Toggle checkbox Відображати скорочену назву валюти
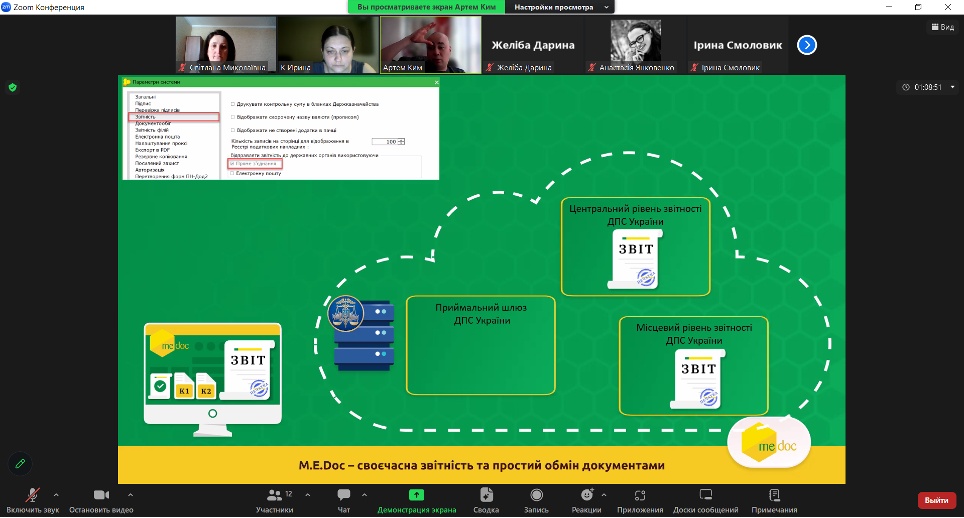This screenshot has width=964, height=518. (x=233, y=117)
